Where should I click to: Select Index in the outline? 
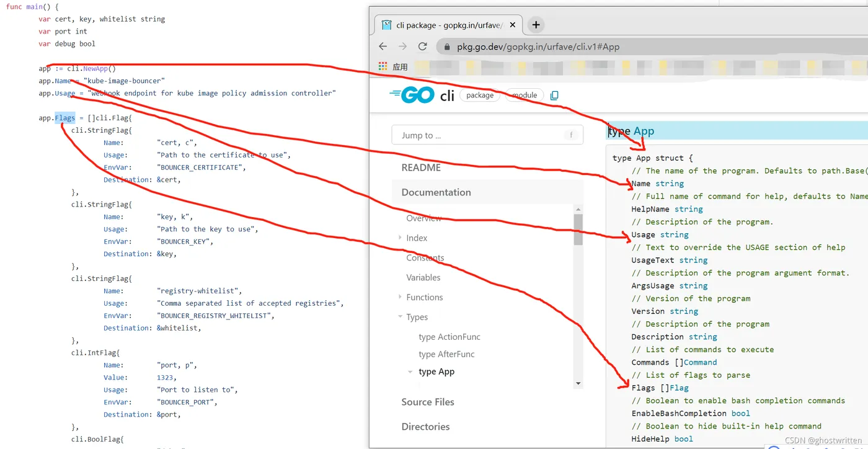pyautogui.click(x=417, y=238)
